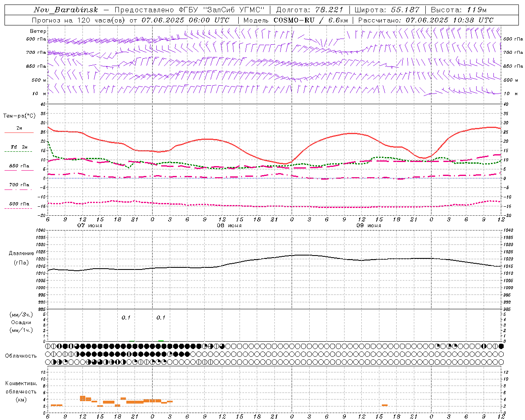Image resolution: width=525 pixels, height=420 pixels.
Task: Click the solid red 2м legend line sample
Action: 19,133
